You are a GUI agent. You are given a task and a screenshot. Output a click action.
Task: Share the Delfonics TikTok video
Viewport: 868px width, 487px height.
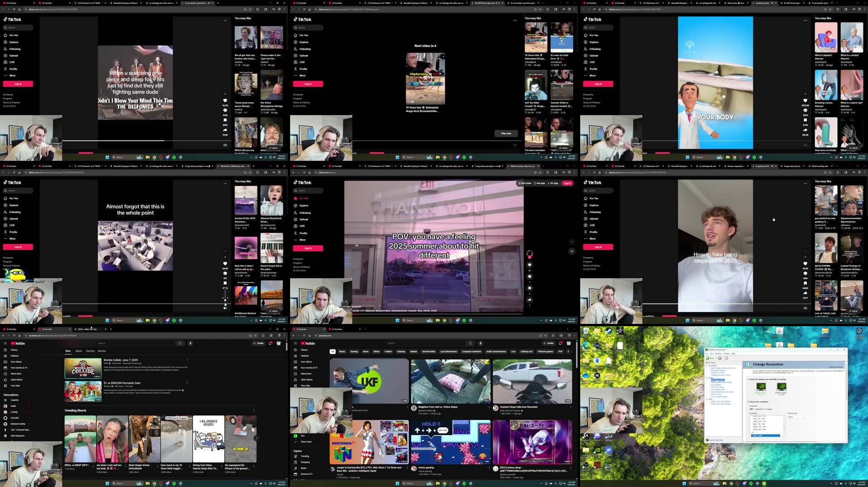point(225,130)
